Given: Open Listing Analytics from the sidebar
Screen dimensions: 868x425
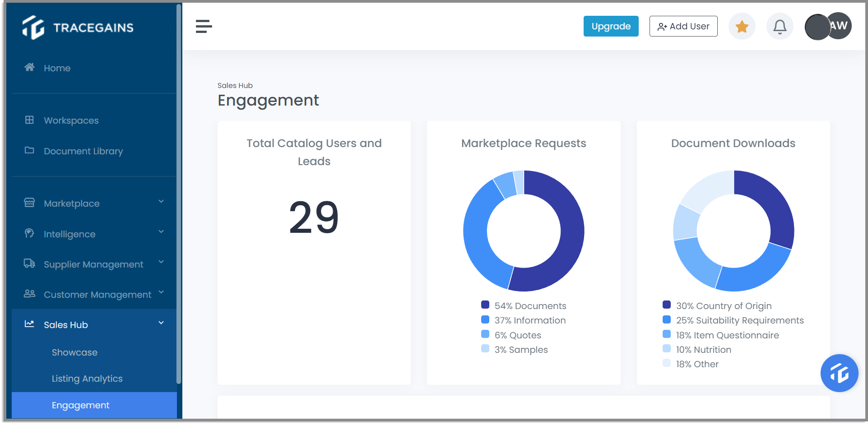Looking at the screenshot, I should pos(87,379).
